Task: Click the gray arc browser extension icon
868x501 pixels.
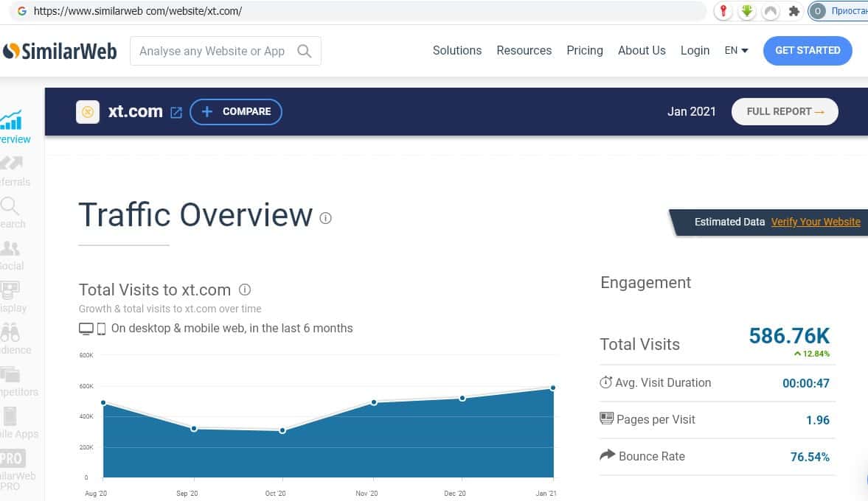Action: pyautogui.click(x=771, y=11)
